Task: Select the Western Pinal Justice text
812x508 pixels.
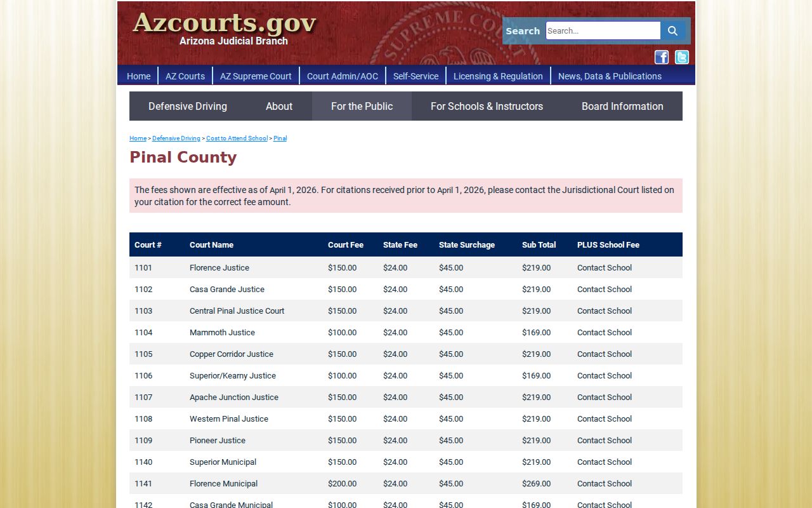Action: 229,419
